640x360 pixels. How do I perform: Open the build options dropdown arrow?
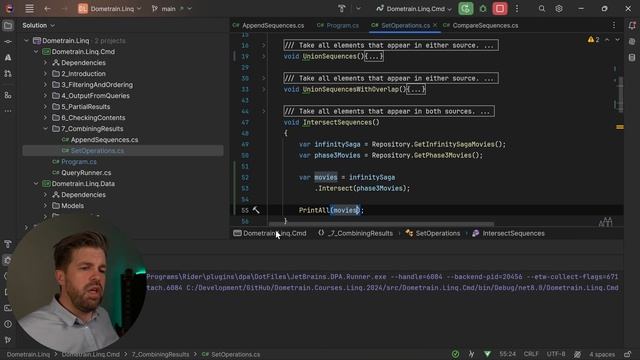[358, 9]
